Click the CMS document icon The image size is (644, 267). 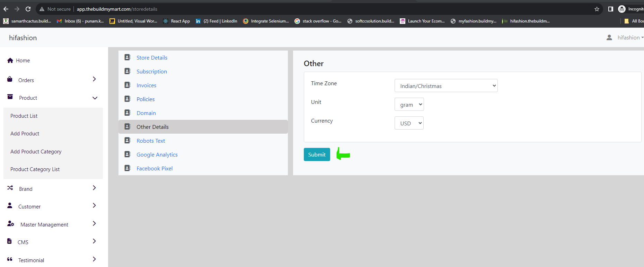(x=9, y=241)
